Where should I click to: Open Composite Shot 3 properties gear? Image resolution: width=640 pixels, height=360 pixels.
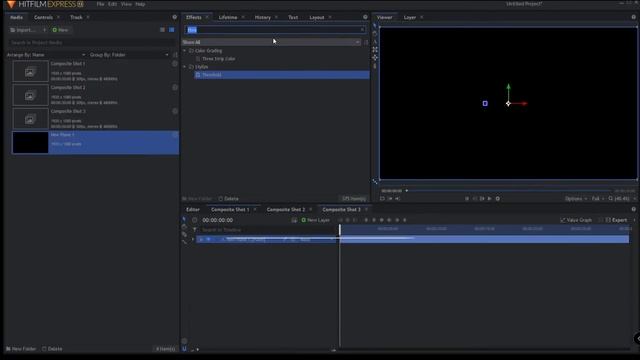click(x=175, y=111)
